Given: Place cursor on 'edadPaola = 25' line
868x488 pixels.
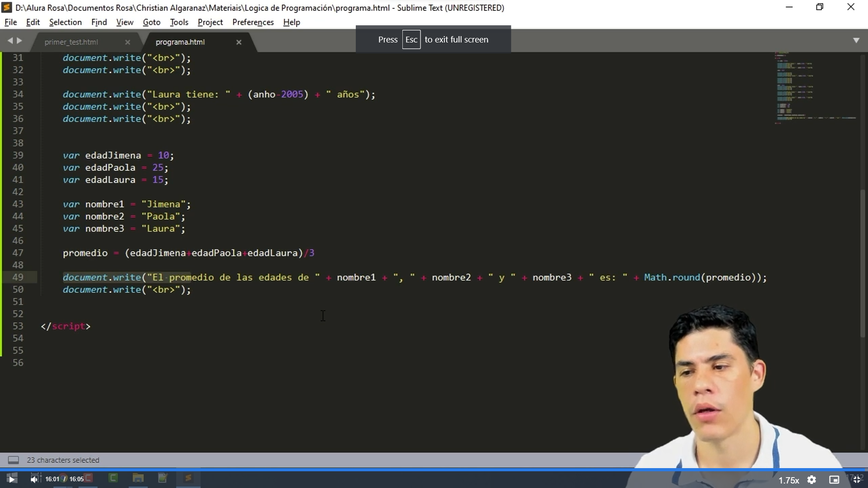Looking at the screenshot, I should 115,168.
